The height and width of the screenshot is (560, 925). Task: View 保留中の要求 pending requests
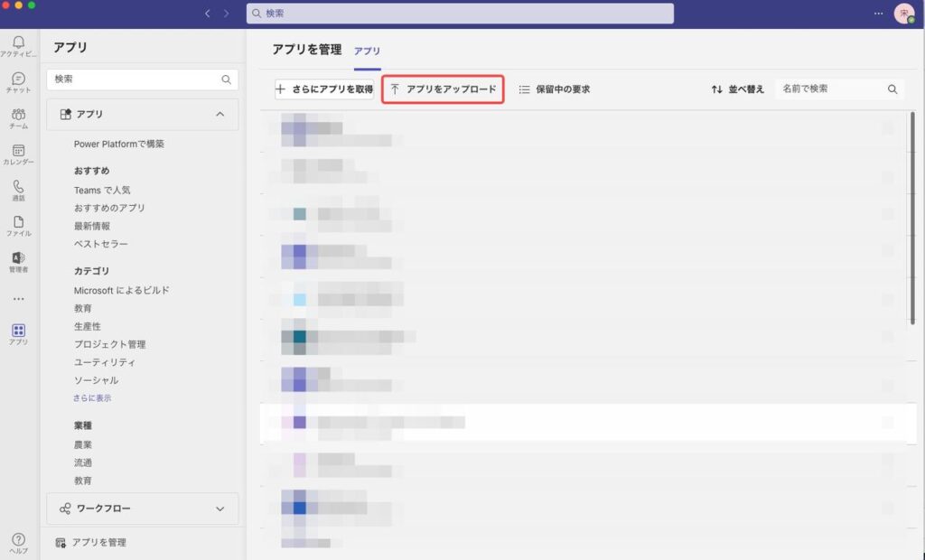click(x=554, y=89)
